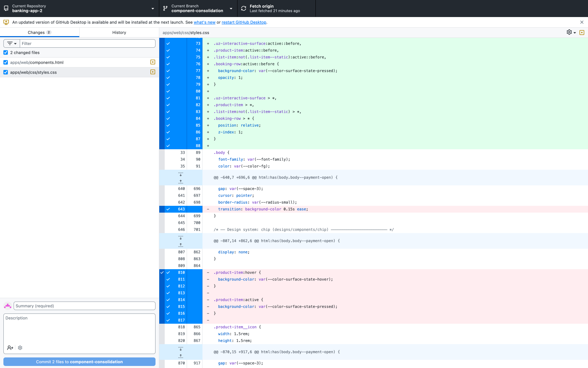Open the diff settings gear menu
This screenshot has height=368, width=588.
pos(571,32)
